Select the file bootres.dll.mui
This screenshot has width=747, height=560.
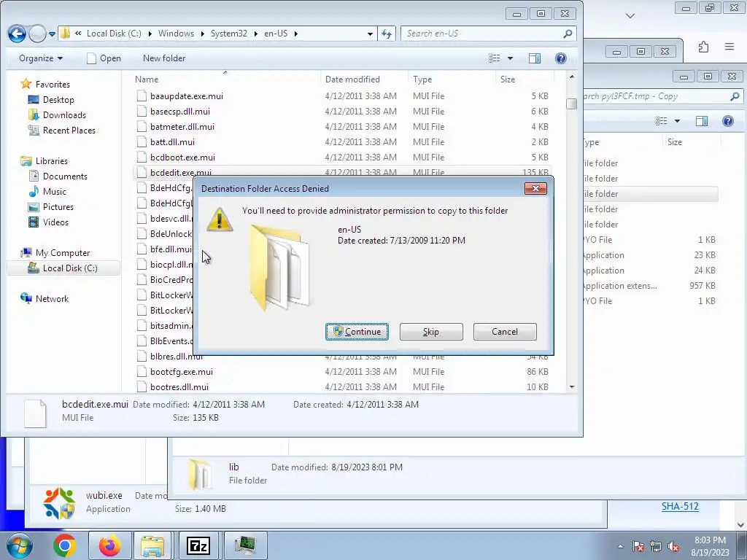point(179,386)
